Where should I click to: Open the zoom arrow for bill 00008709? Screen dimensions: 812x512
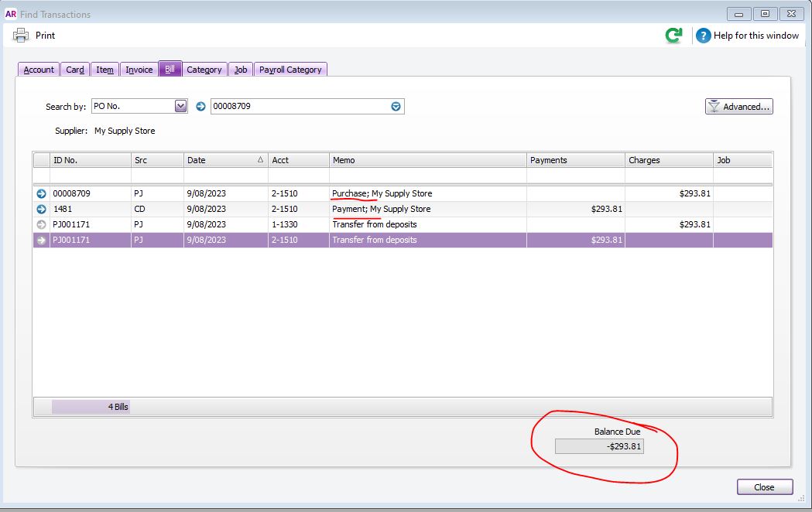pos(42,194)
